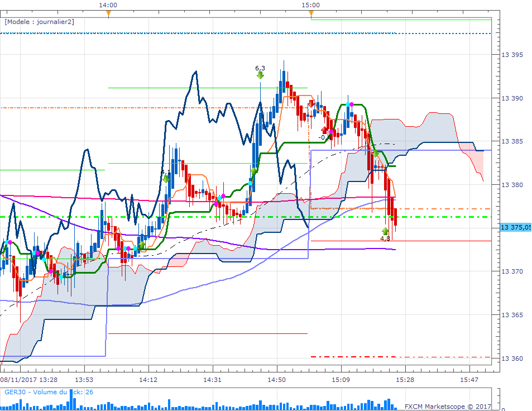
Task: Click the 13 365 price axis label
Action: pyautogui.click(x=512, y=315)
